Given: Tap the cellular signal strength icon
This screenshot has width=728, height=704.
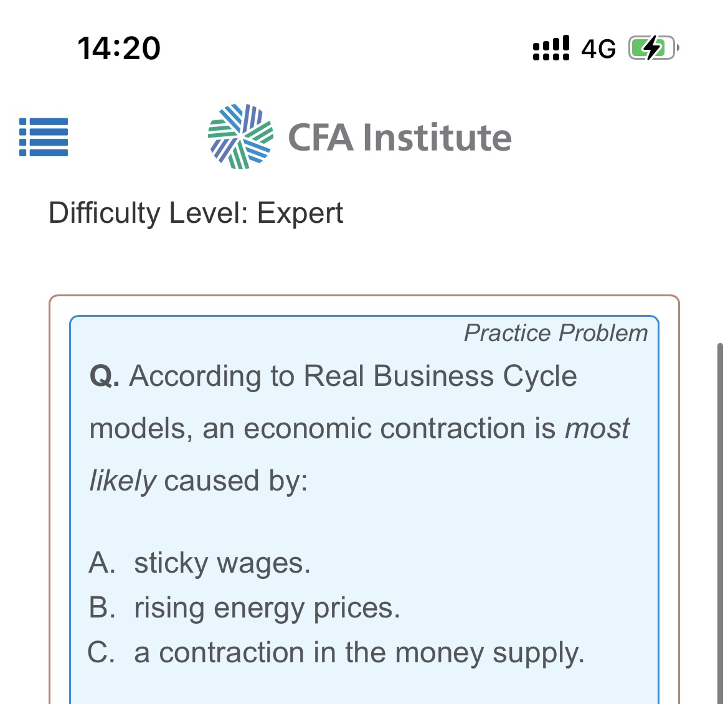Looking at the screenshot, I should point(551,48).
